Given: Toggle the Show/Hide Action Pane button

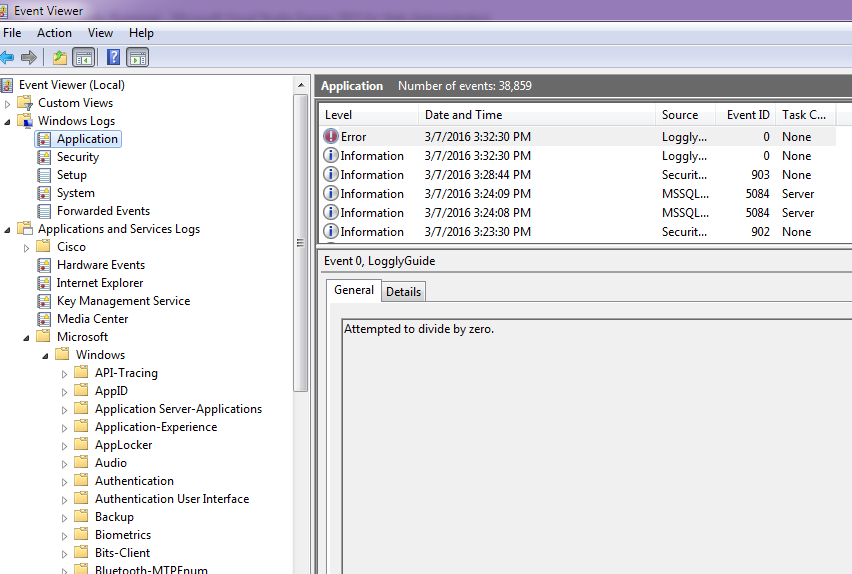Looking at the screenshot, I should 138,57.
